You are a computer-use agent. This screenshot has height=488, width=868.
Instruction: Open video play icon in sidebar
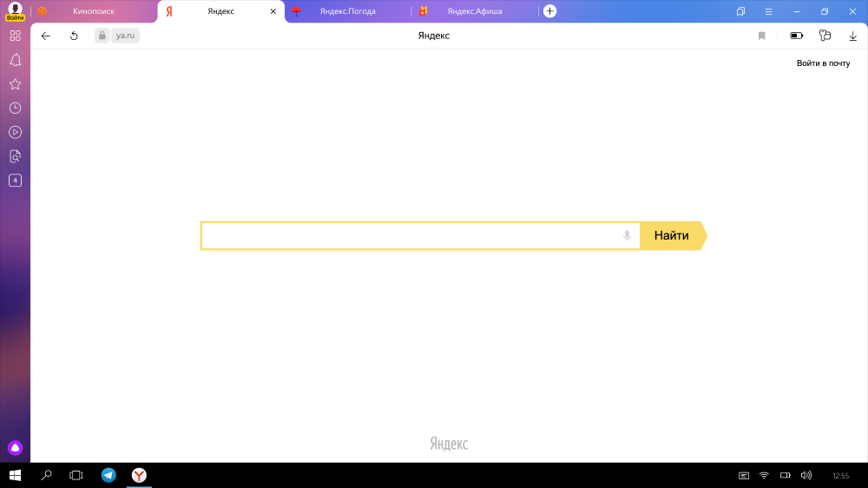pos(15,132)
